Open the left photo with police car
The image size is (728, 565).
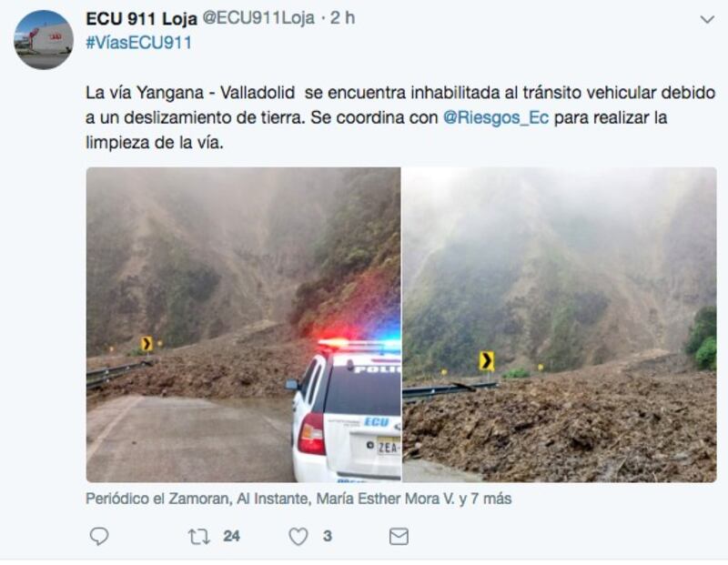pos(243,325)
